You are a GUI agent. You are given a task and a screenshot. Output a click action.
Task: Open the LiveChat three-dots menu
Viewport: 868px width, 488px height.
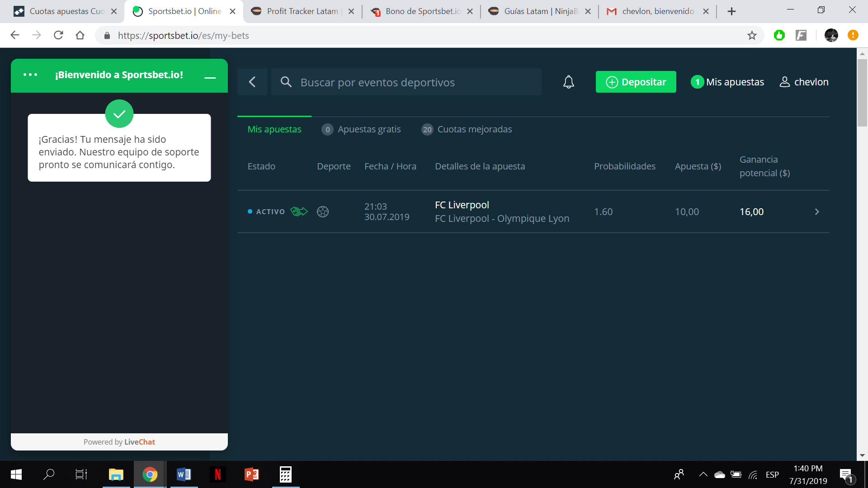pos(30,75)
